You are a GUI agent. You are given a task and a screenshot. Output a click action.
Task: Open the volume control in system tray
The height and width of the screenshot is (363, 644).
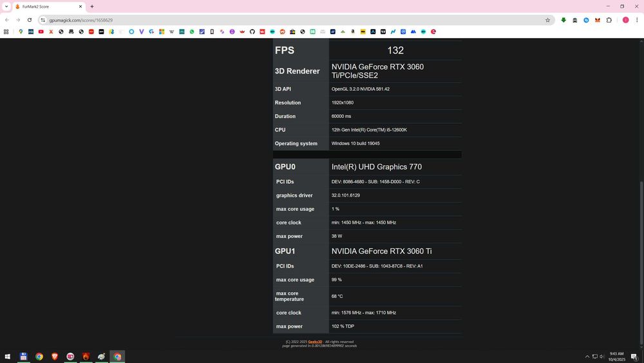point(602,357)
